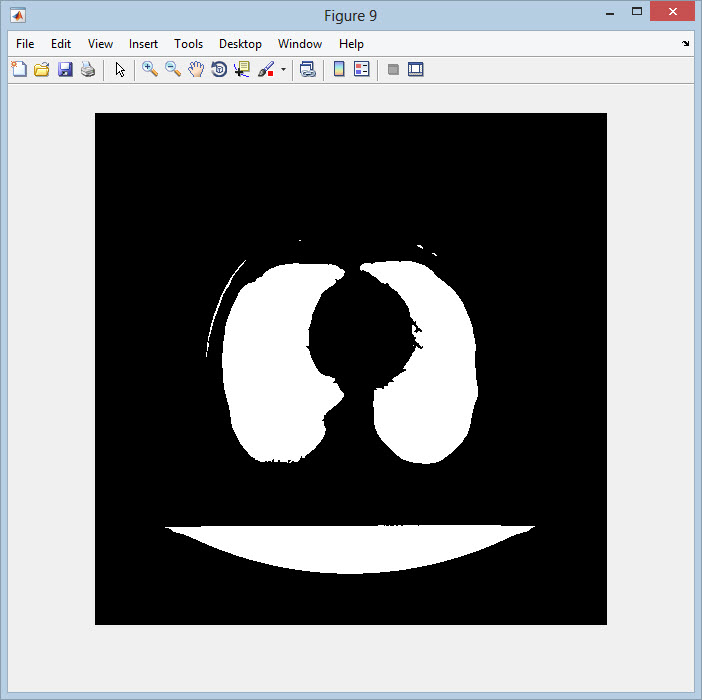Activate the Zoom In magnifier tool
This screenshot has height=700, width=702.
pos(150,69)
